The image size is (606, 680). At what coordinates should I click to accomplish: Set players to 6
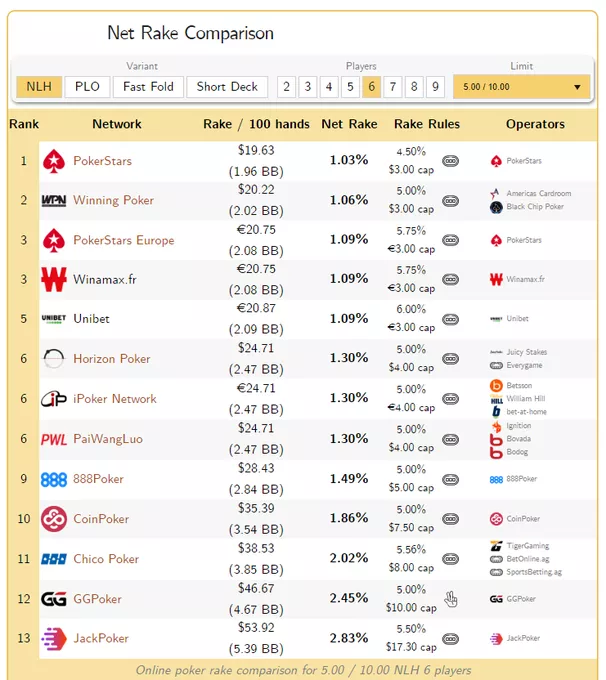[371, 87]
